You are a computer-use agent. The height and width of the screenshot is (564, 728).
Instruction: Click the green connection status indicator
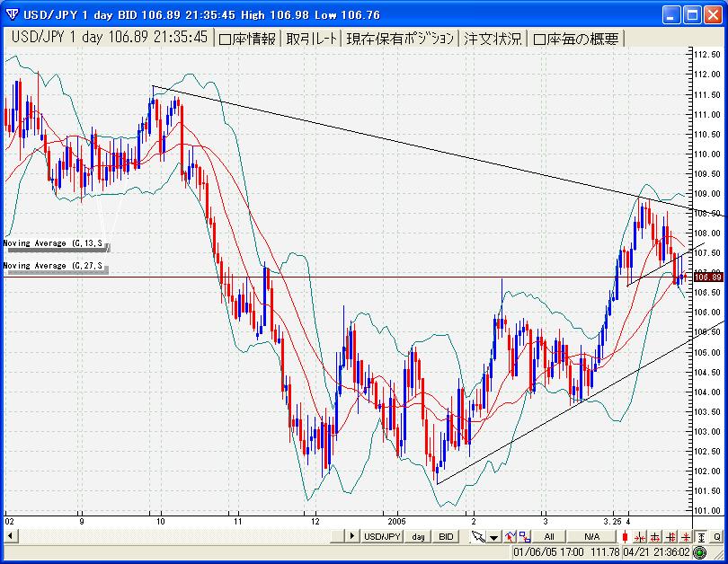pyautogui.click(x=699, y=552)
